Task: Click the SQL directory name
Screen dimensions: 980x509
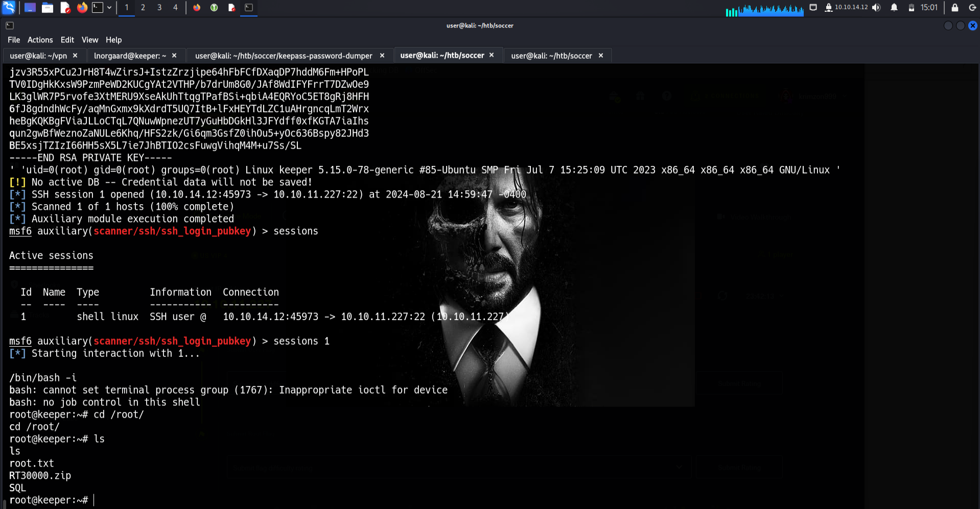Action: [17, 488]
